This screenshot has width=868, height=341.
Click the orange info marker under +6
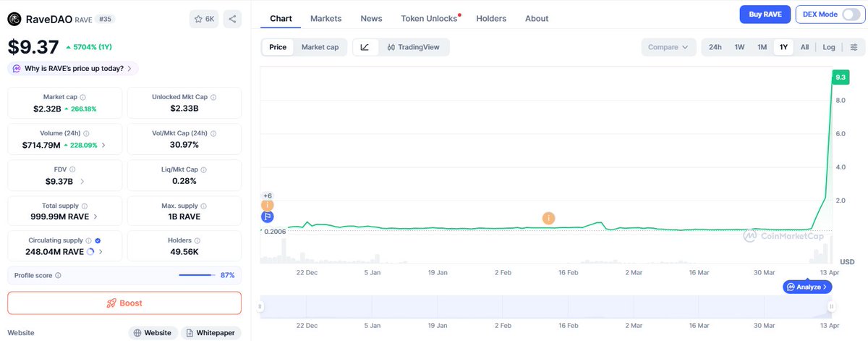(268, 206)
